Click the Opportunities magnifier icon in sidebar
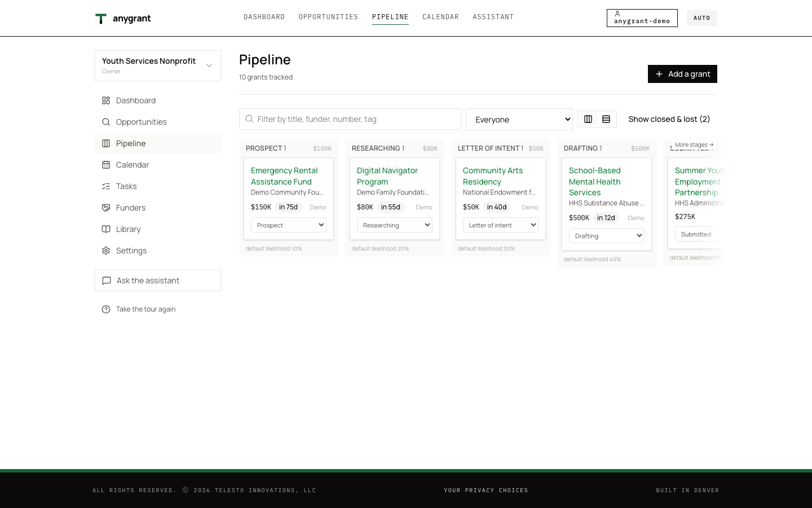This screenshot has height=508, width=812. click(x=106, y=122)
